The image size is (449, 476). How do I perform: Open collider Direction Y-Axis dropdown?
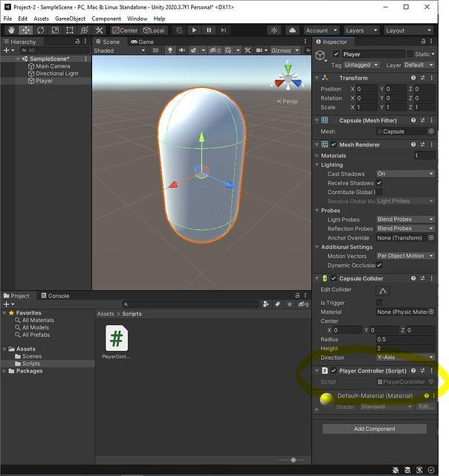pyautogui.click(x=405, y=357)
